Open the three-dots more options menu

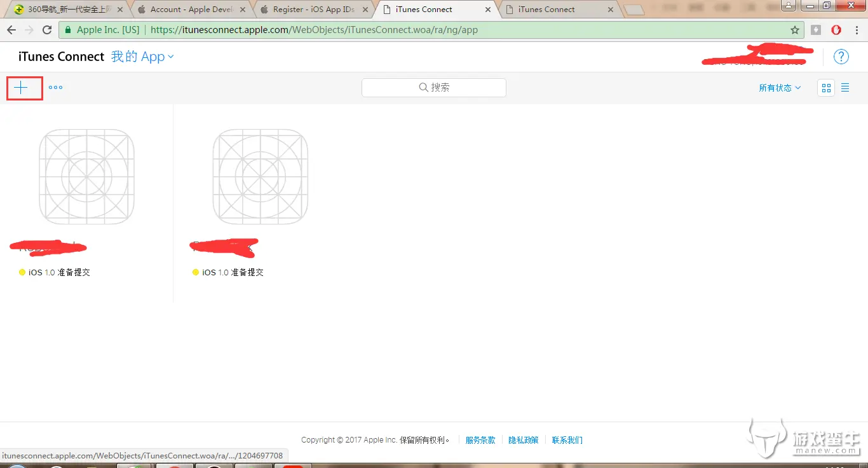click(56, 88)
